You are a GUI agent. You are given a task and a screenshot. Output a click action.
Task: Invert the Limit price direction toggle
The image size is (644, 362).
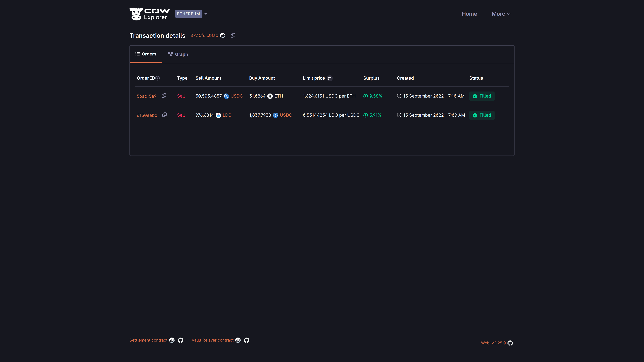coord(330,78)
